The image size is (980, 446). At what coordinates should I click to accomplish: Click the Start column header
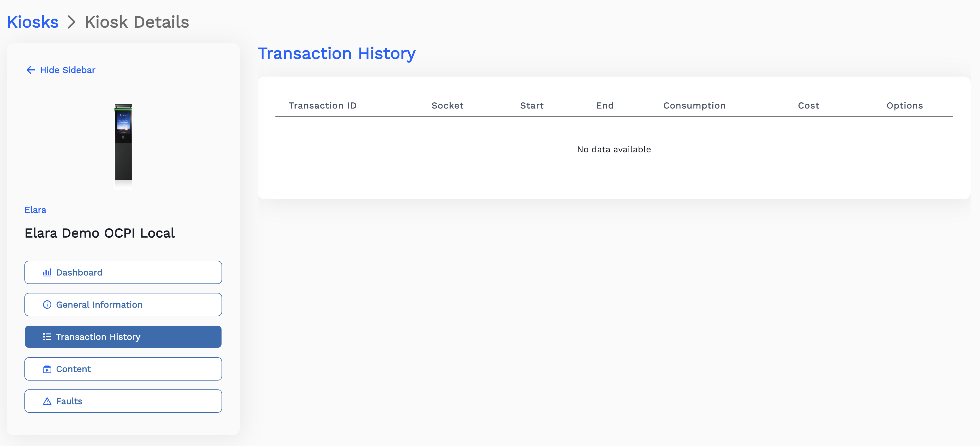tap(531, 106)
